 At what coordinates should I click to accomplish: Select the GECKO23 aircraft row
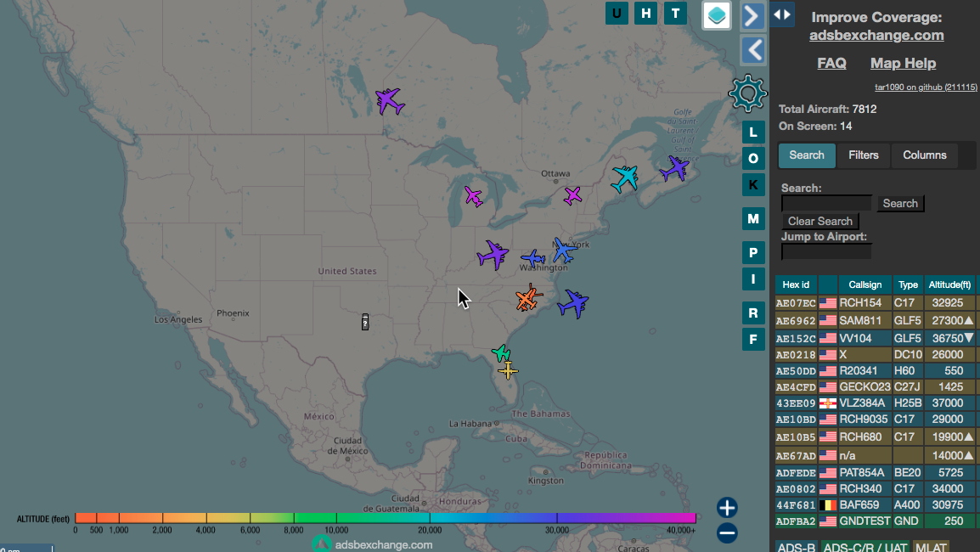point(875,387)
